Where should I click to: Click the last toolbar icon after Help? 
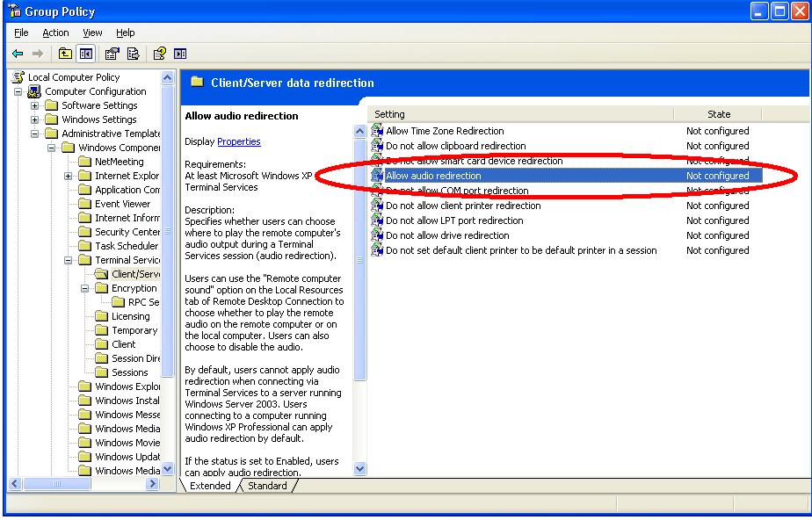point(180,54)
